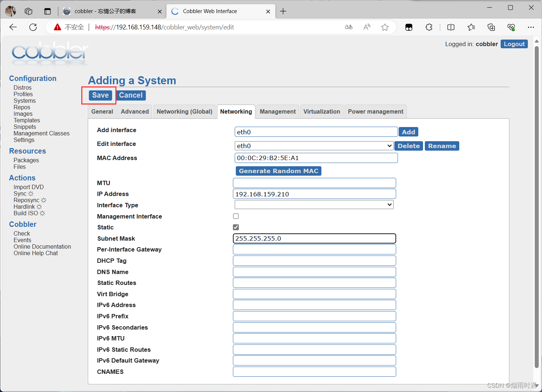Click the Subnet Mask field
The height and width of the screenshot is (392, 542).
click(314, 238)
